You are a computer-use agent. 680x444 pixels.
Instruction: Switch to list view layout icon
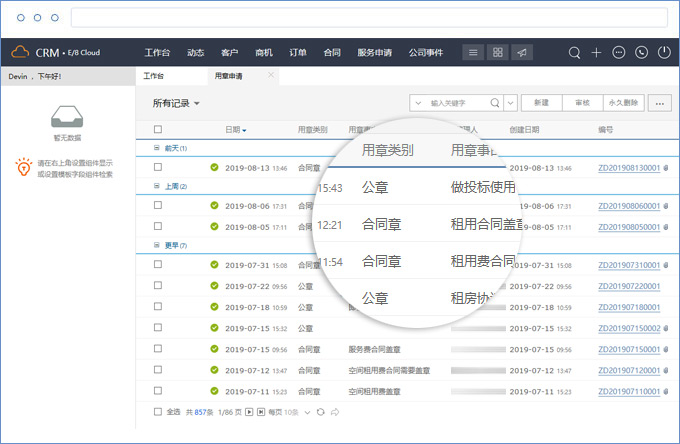point(473,52)
